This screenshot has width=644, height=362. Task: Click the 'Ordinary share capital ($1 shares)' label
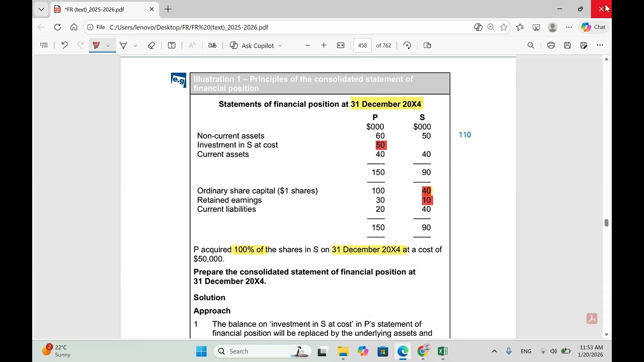point(258,191)
